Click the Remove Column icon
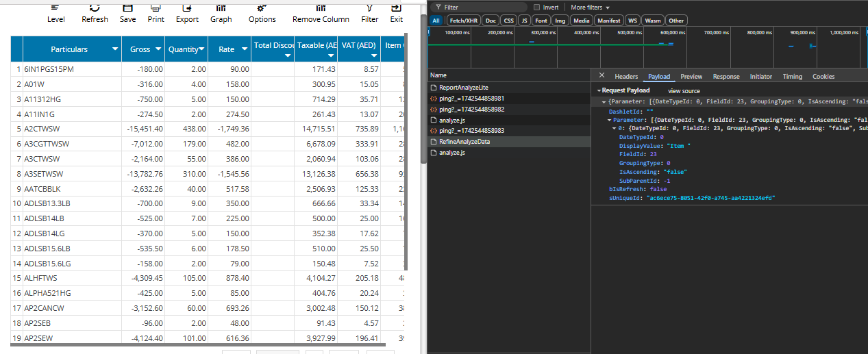This screenshot has height=354, width=868. 321,8
